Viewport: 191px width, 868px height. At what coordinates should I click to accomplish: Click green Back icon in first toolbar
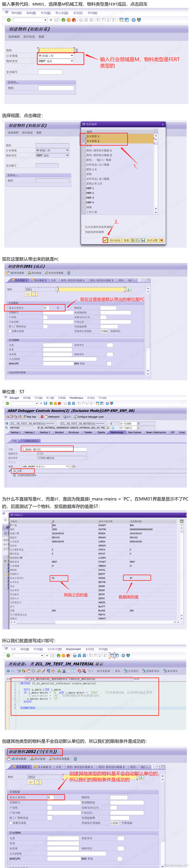click(x=63, y=20)
